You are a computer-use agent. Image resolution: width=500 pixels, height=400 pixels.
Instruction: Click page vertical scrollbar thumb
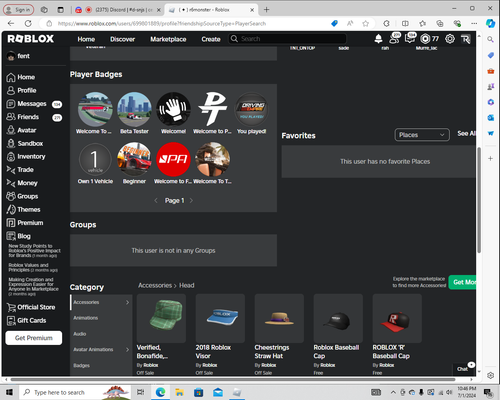(x=479, y=200)
